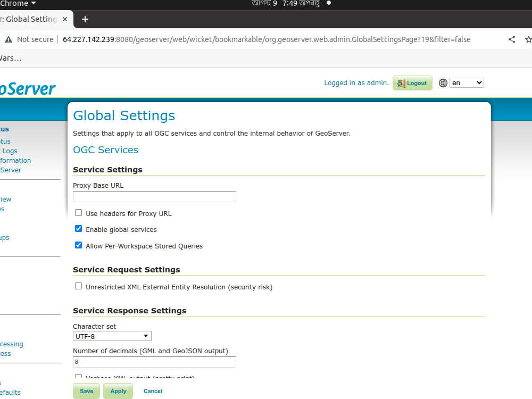Click the Character set label

94,327
